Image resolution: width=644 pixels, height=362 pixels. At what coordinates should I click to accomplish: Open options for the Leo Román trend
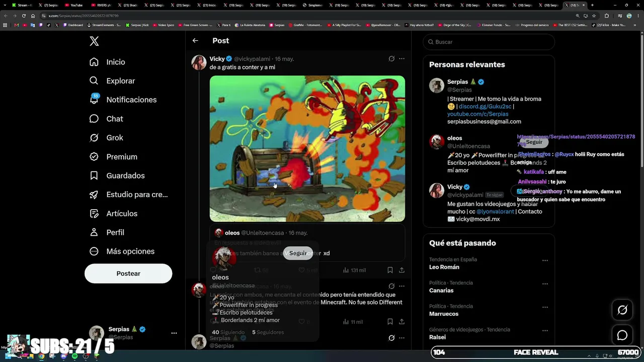pos(545,260)
